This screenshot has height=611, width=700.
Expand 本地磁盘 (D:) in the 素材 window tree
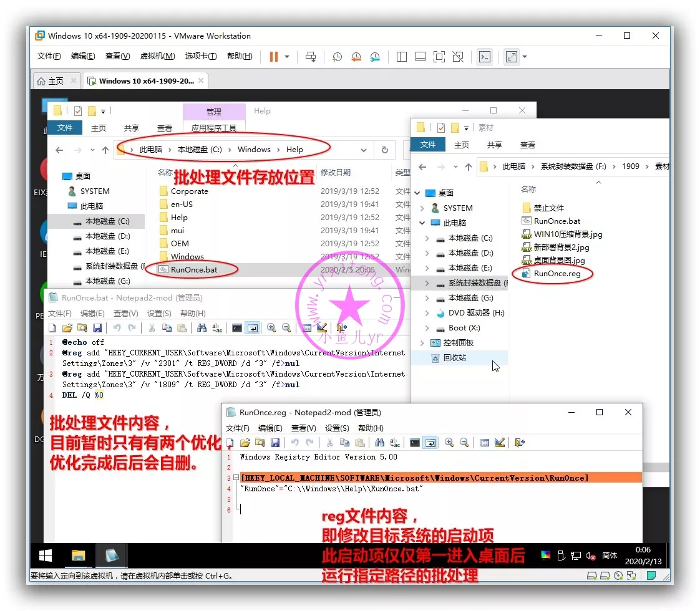[x=427, y=253]
